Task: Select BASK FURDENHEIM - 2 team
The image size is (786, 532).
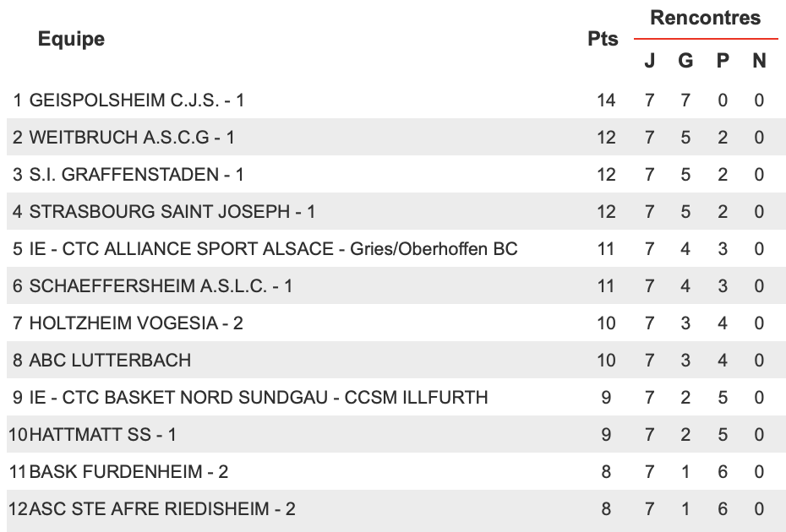Action: pos(128,471)
